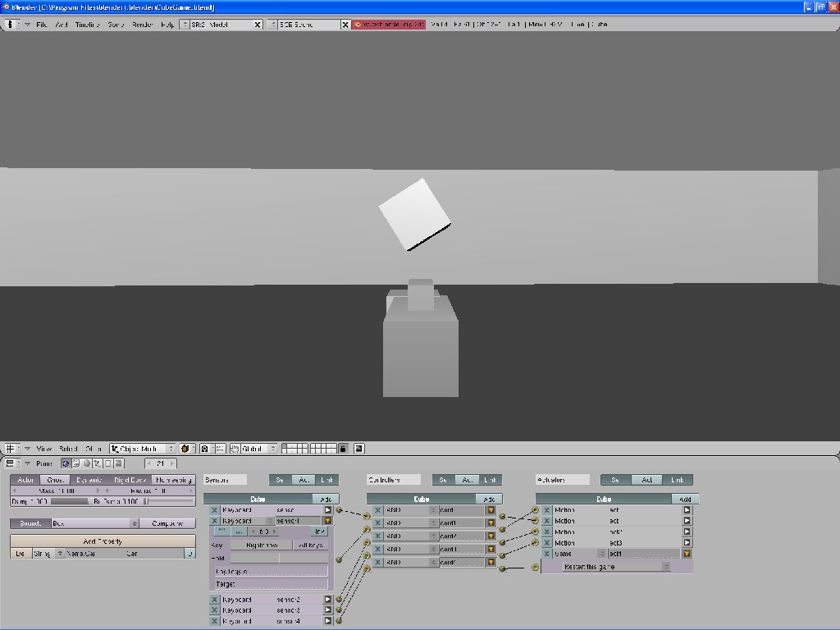The image size is (840, 630).
Task: Click Del button for the Name property
Action: click(x=20, y=554)
